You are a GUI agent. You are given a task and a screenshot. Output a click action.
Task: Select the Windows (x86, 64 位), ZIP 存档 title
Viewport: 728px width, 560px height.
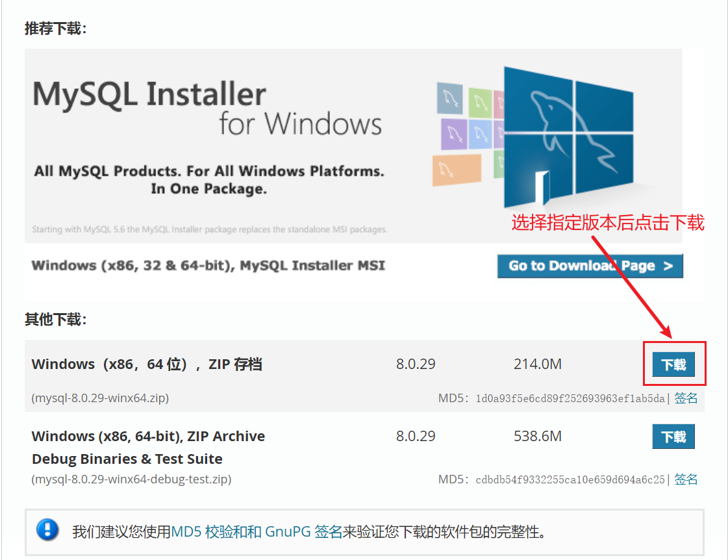(x=147, y=364)
